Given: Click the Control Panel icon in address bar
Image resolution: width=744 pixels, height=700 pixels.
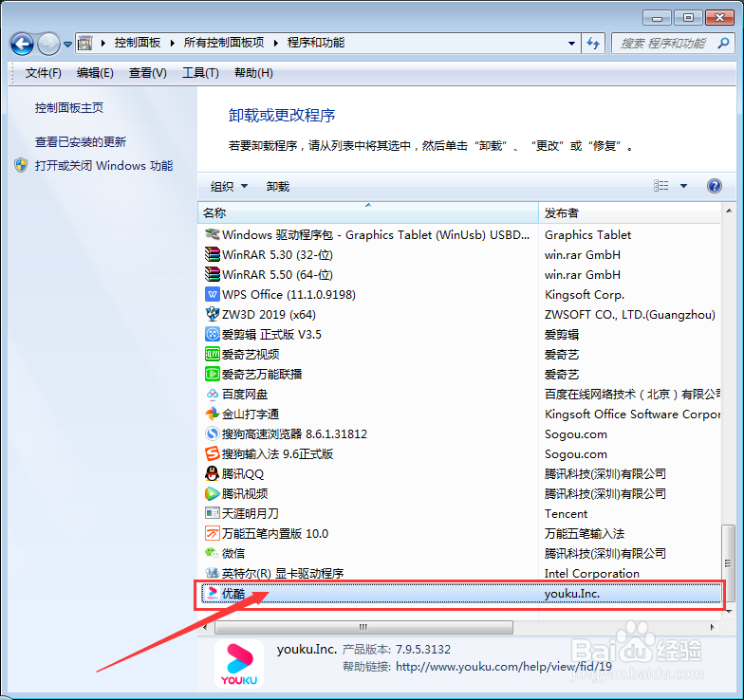Looking at the screenshot, I should (x=85, y=44).
